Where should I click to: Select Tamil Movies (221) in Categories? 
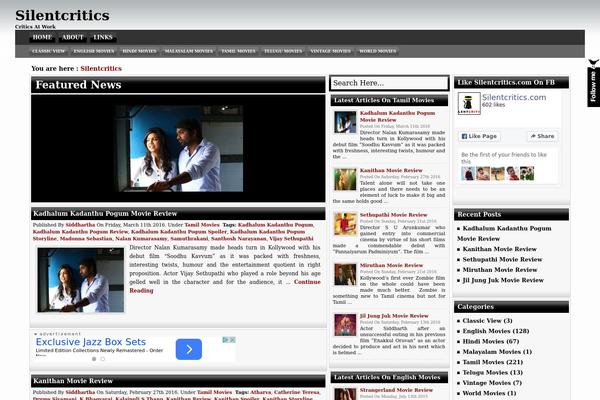tap(492, 362)
